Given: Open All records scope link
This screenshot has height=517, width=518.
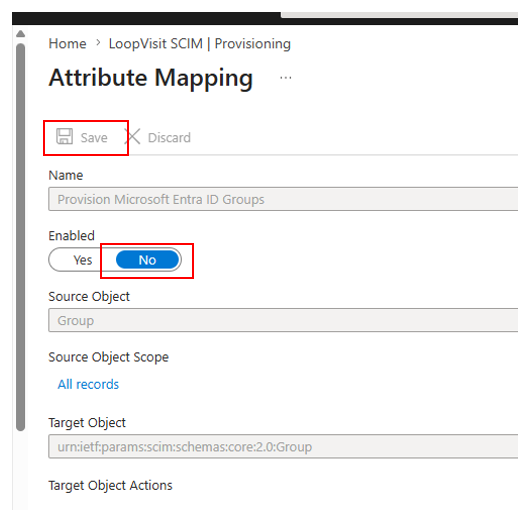Looking at the screenshot, I should 88,384.
